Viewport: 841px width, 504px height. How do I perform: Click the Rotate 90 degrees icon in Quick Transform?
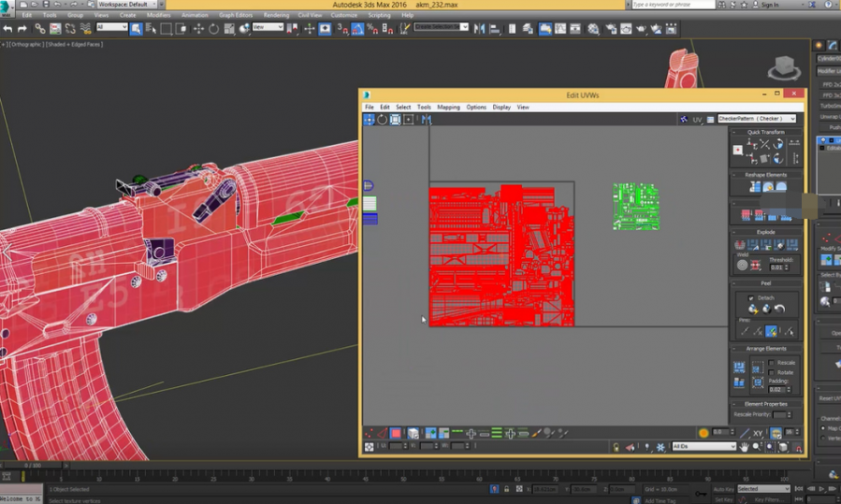778,144
